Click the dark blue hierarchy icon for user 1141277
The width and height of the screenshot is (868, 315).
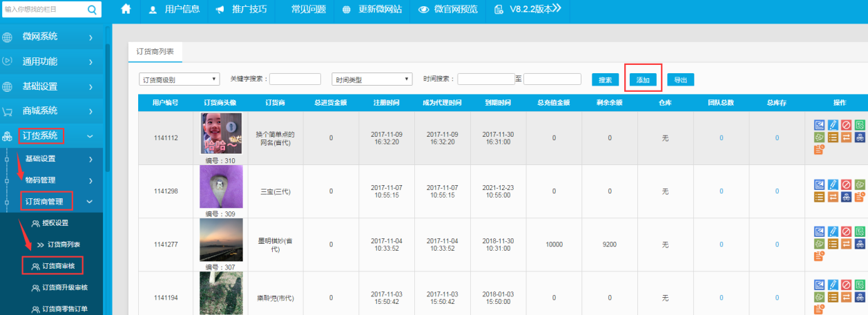(860, 244)
